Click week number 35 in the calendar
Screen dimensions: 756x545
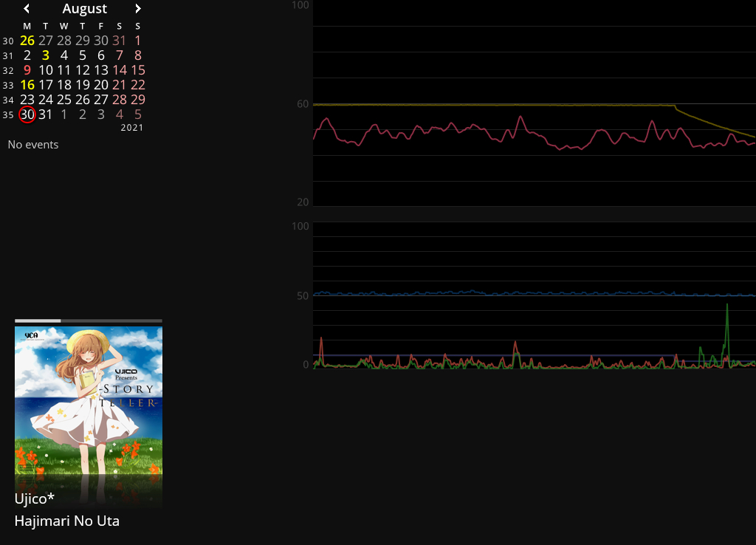point(8,114)
